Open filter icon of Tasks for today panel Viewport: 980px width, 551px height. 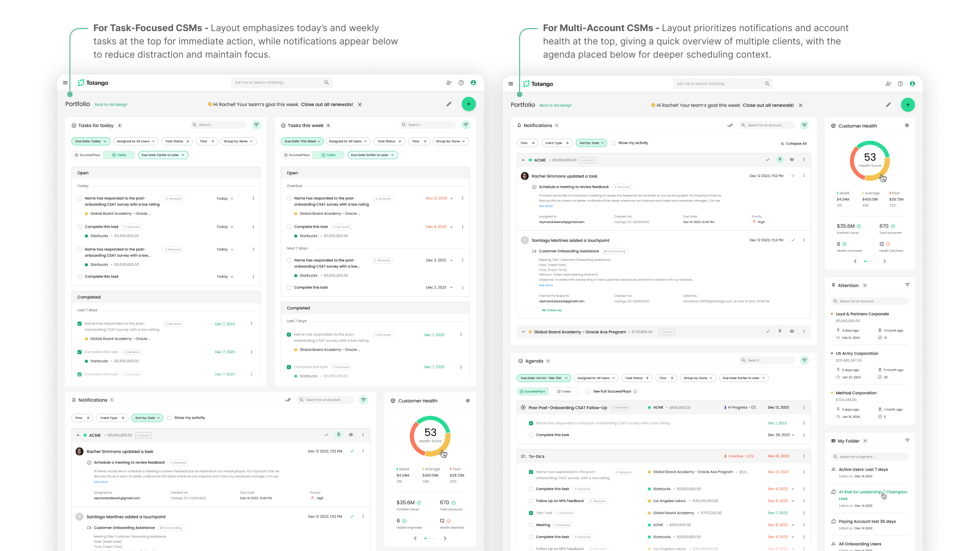click(x=256, y=125)
